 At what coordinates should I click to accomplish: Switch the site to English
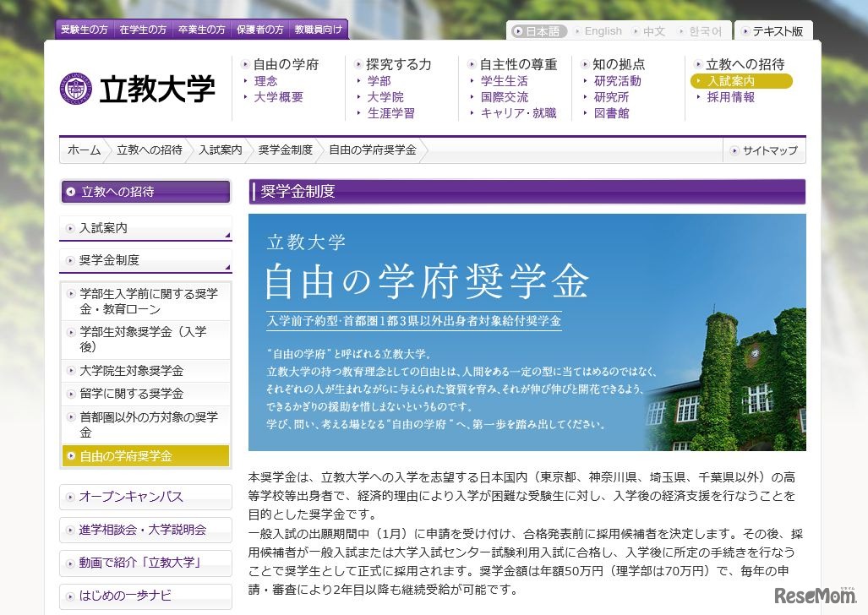pos(602,30)
